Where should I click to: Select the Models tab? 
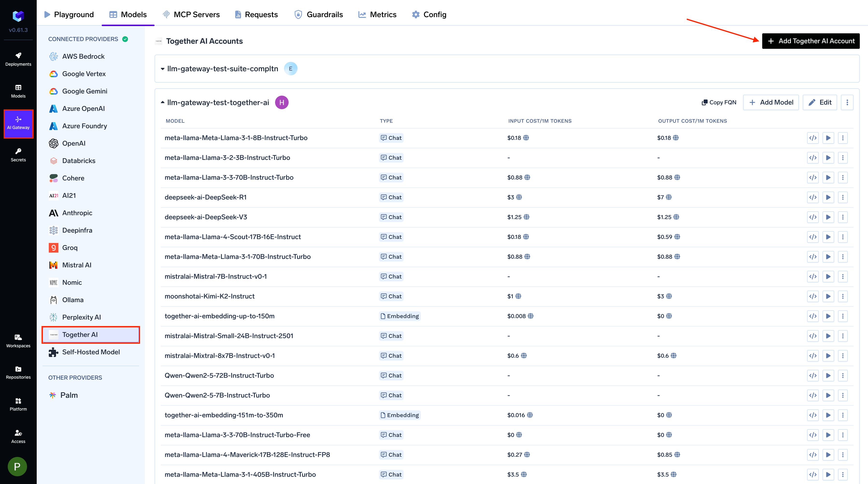[128, 14]
